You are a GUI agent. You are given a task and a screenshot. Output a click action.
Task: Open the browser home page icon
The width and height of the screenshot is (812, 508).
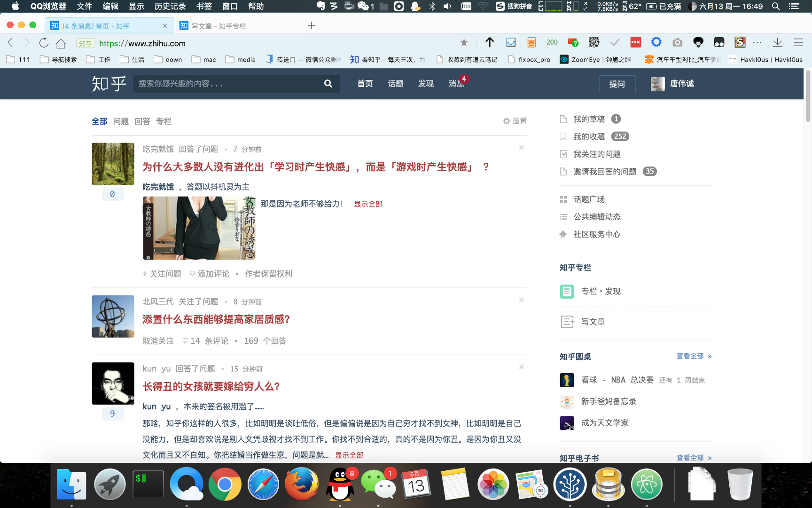61,43
